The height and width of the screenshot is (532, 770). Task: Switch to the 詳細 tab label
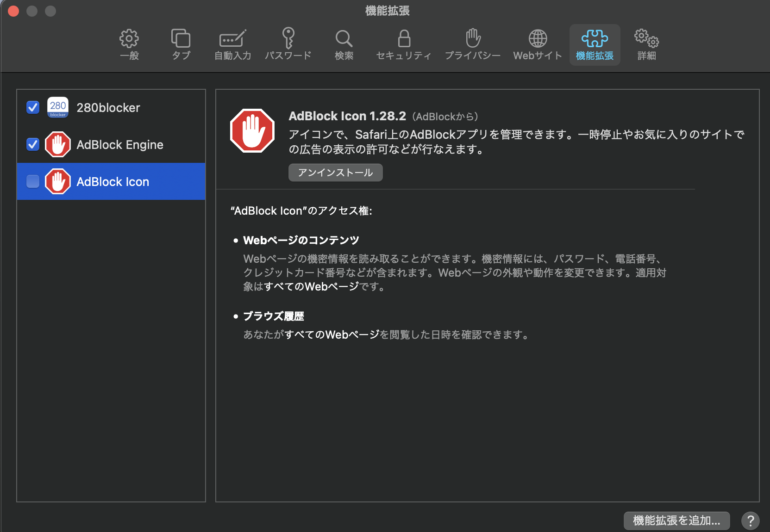(x=646, y=56)
